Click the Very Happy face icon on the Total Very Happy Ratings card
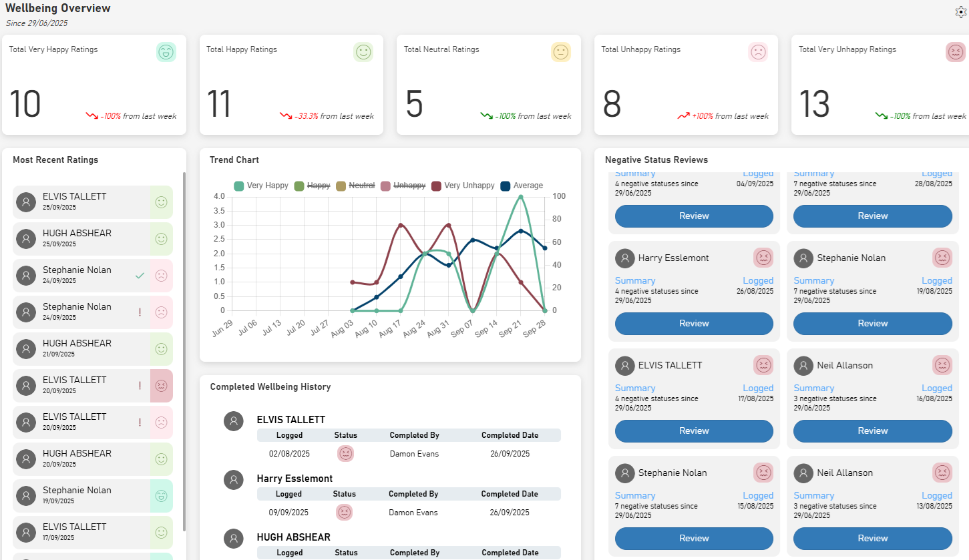This screenshot has height=560, width=969. [x=166, y=52]
